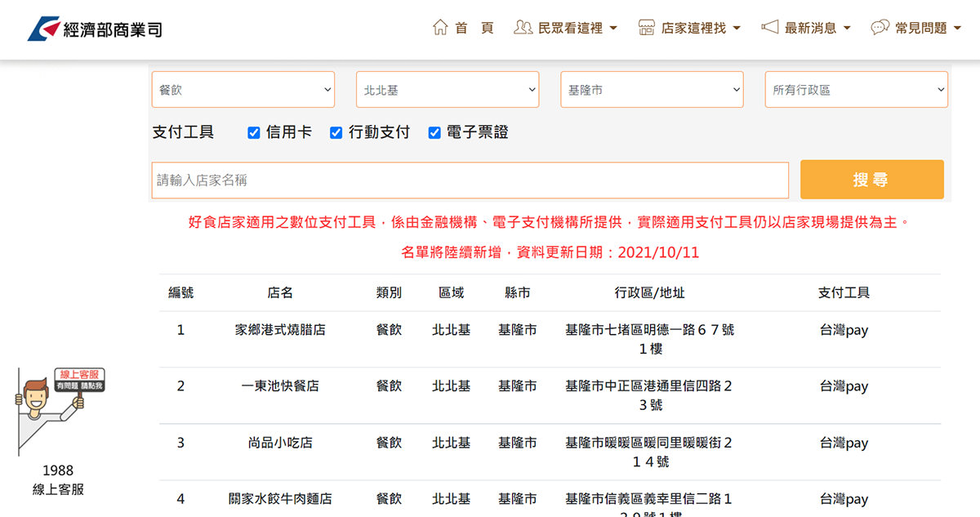Click the 經濟部商業司 logo
This screenshot has width=980, height=517.
95,29
